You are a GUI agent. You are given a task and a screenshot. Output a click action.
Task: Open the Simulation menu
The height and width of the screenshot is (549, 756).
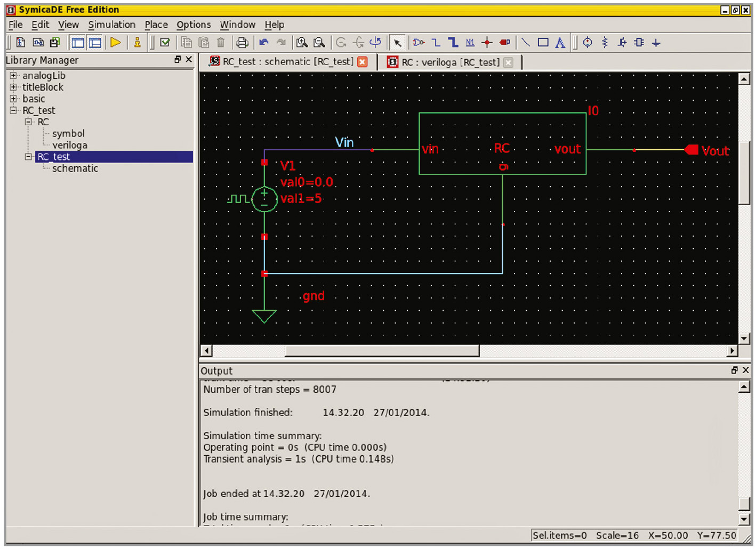pos(112,25)
